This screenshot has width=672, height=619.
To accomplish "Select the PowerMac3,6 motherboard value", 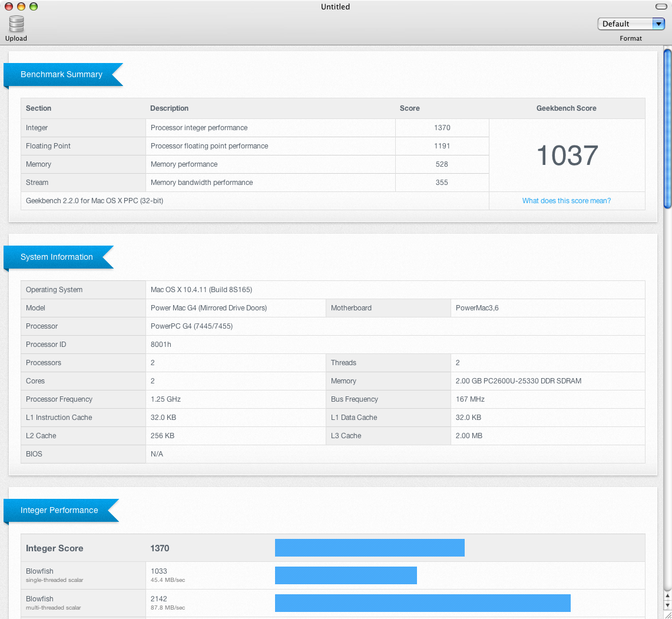I will 477,308.
